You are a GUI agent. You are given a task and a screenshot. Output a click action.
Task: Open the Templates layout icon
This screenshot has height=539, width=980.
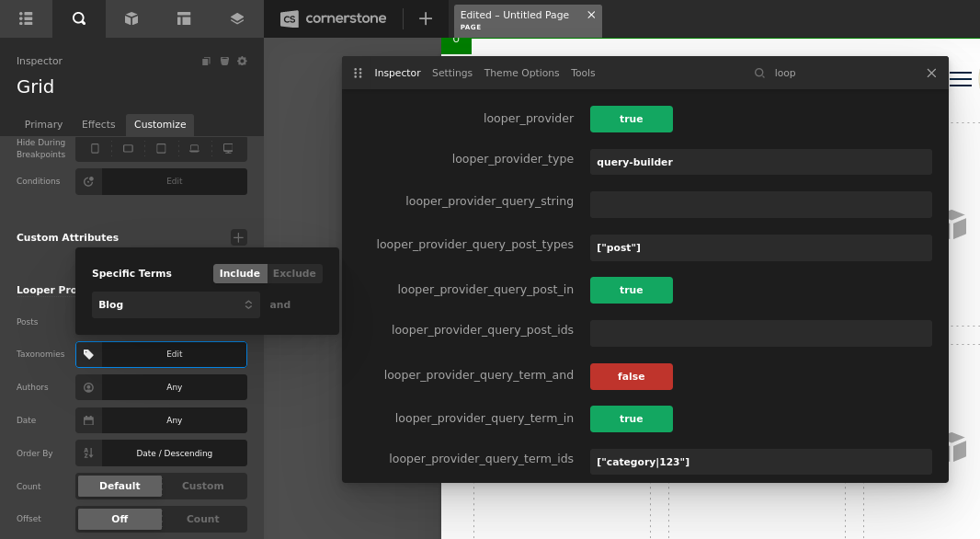tap(184, 18)
